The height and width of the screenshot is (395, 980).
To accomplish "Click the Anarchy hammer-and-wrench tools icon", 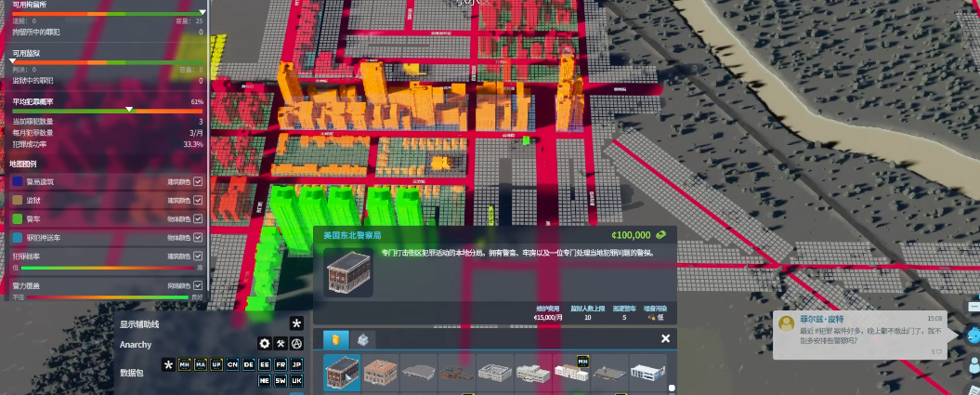I will coord(281,344).
